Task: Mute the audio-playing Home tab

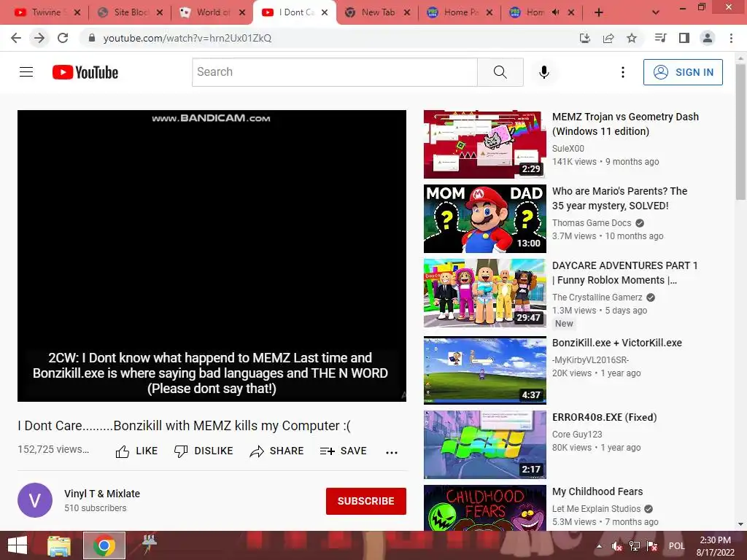Action: click(555, 12)
